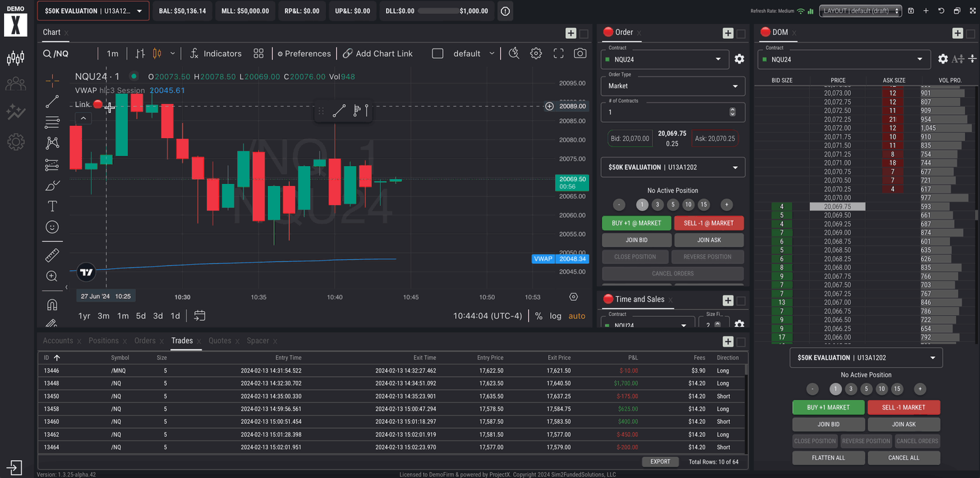Tick the checkbox beside the Chart panel plus
Viewport: 980px width, 478px height.
point(584,34)
